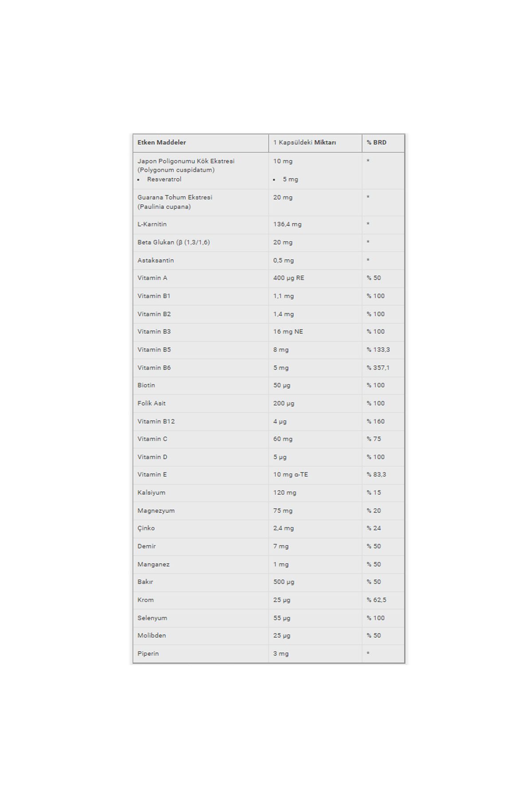This screenshot has height=798, width=532.
Task: Click the Selenyum row label
Action: pyautogui.click(x=152, y=618)
